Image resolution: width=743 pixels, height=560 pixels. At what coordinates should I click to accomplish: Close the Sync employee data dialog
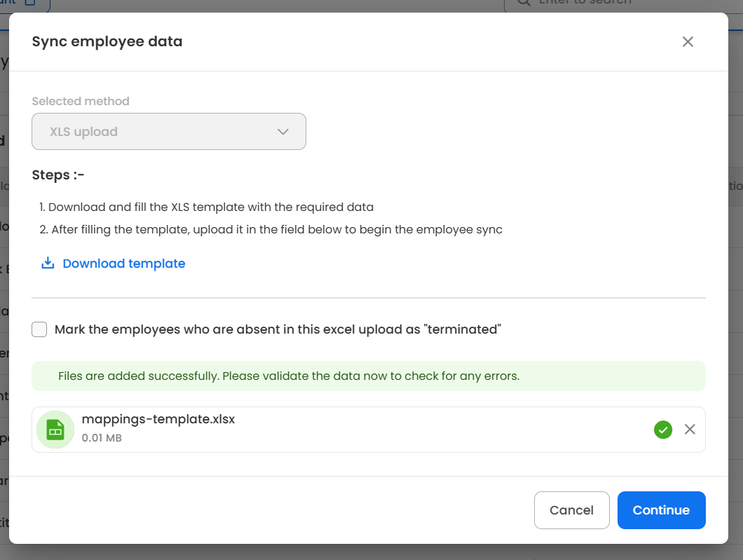(x=688, y=41)
